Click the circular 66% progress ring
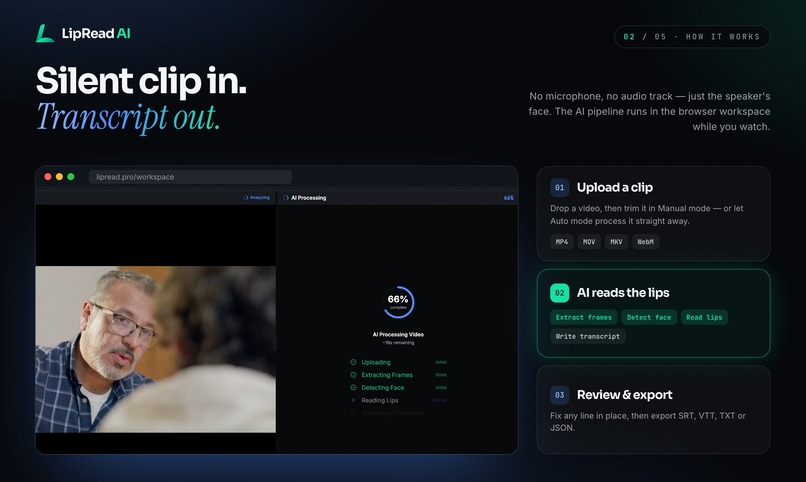Image resolution: width=806 pixels, height=482 pixels. pos(398,302)
